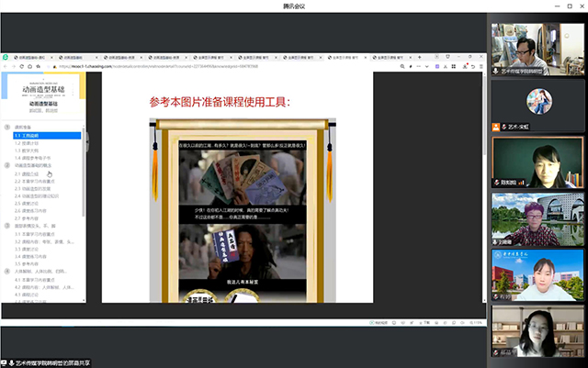Click the browser home icon
Image resolution: width=588 pixels, height=368 pixels.
30,66
